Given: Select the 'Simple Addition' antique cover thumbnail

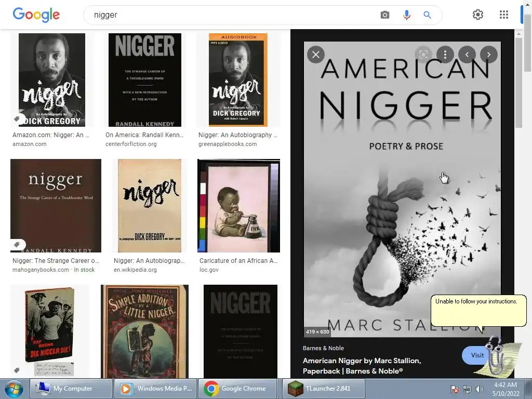Looking at the screenshot, I should [x=144, y=331].
